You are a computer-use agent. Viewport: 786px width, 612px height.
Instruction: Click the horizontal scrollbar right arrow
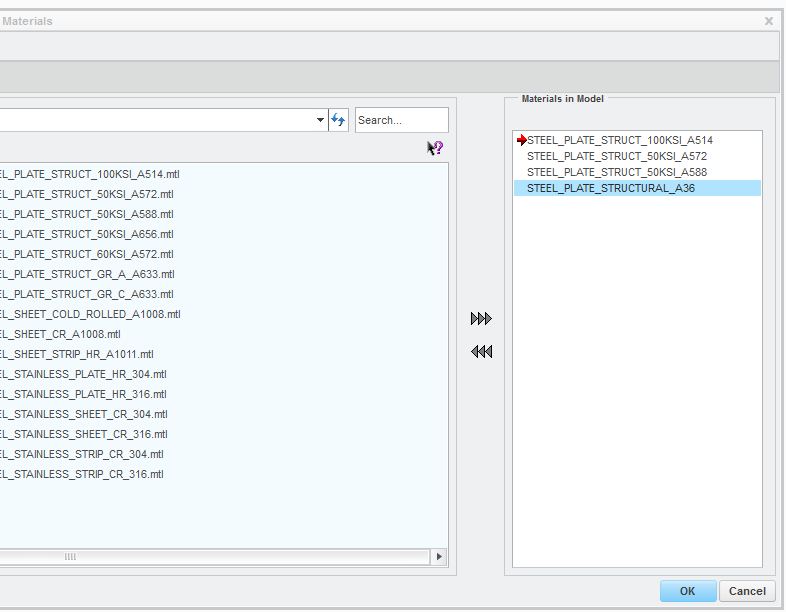pos(439,556)
